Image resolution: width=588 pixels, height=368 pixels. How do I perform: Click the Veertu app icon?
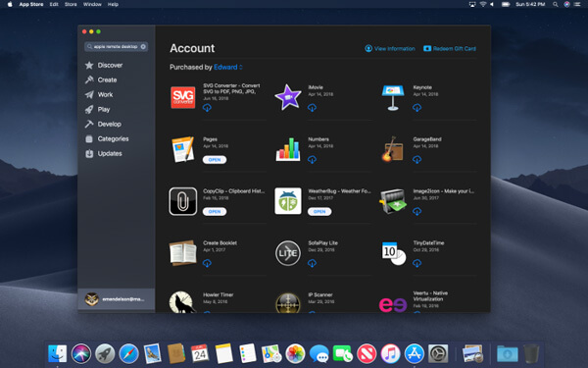393,304
